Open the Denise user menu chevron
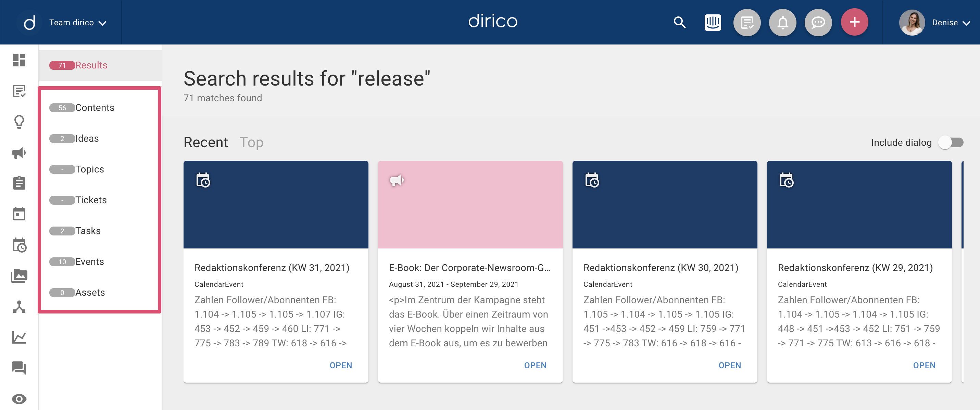The width and height of the screenshot is (980, 410). (x=966, y=23)
